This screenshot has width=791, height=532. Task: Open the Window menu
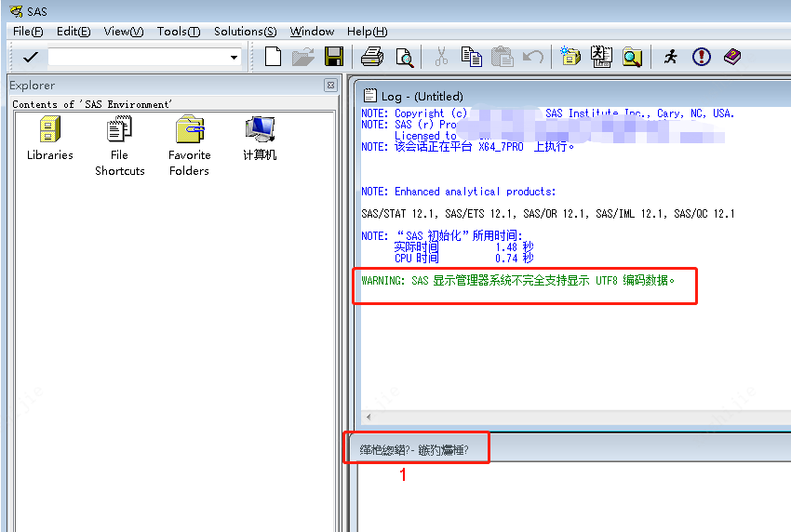pos(312,32)
